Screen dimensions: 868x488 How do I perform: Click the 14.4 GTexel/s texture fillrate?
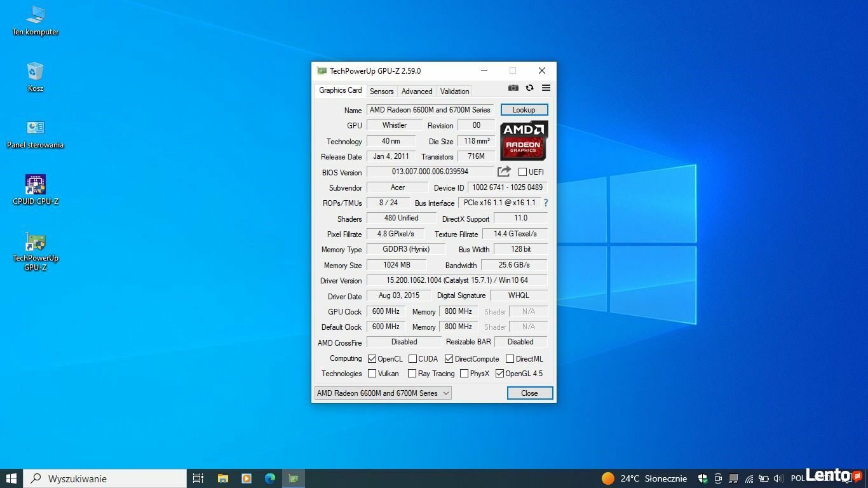515,234
